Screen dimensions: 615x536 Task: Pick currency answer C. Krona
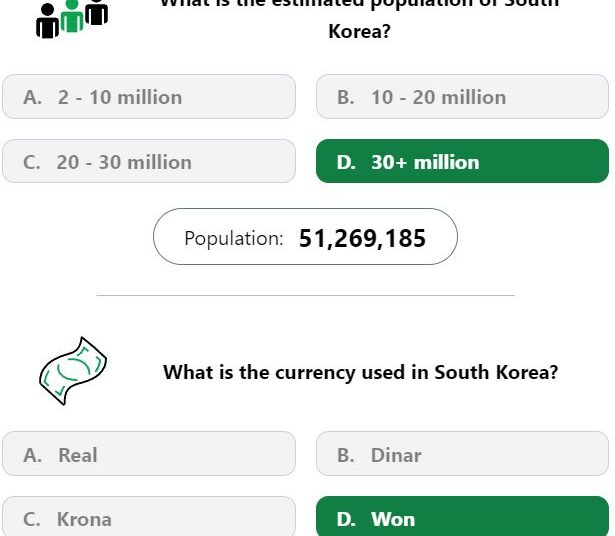pyautogui.click(x=149, y=516)
